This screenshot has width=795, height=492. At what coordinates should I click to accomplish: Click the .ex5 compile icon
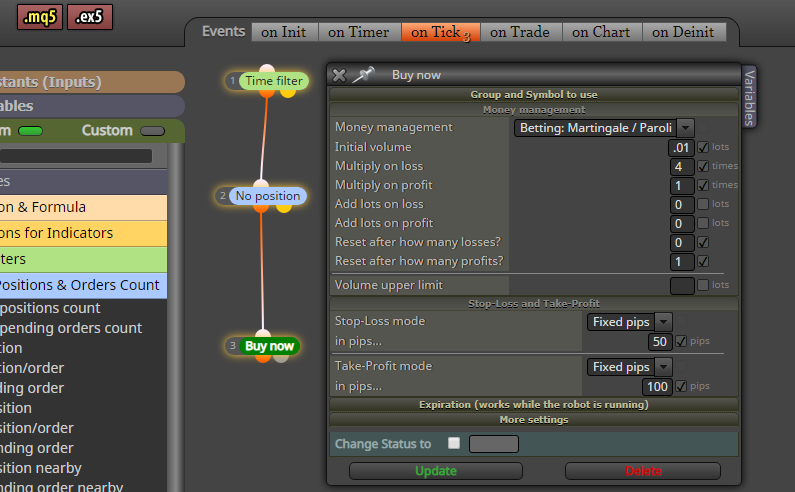click(x=90, y=17)
